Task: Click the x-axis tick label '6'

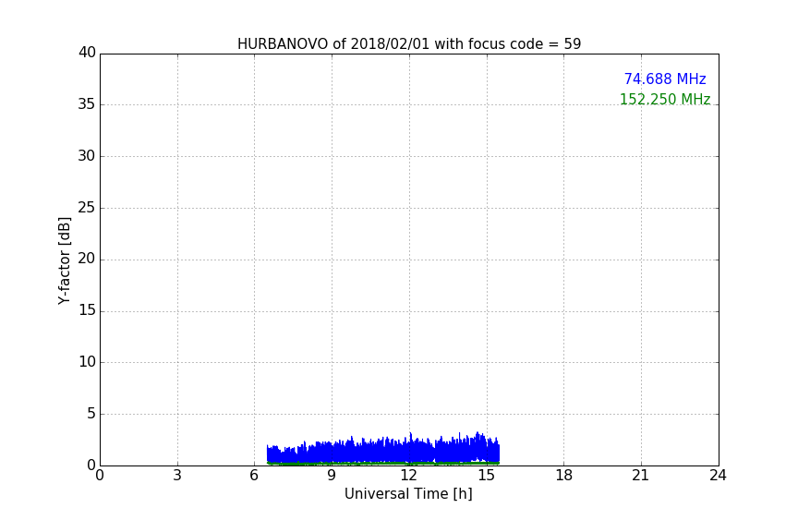Action: [x=255, y=476]
